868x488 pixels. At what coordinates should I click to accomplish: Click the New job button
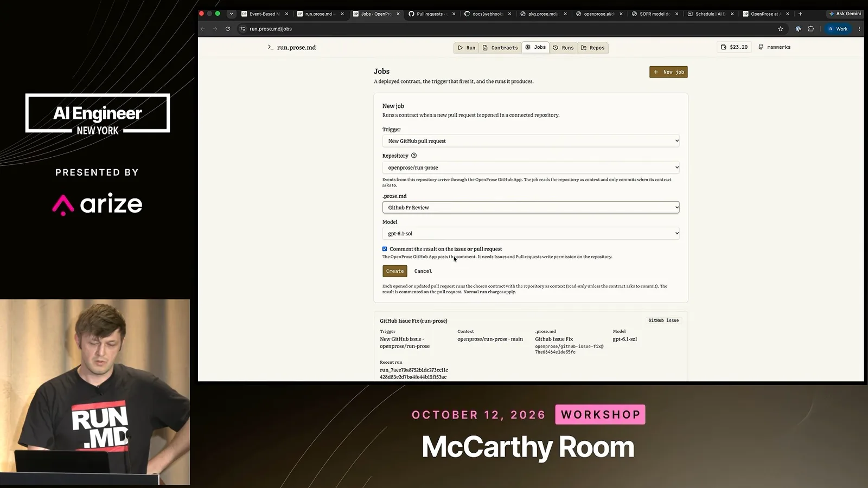668,72
